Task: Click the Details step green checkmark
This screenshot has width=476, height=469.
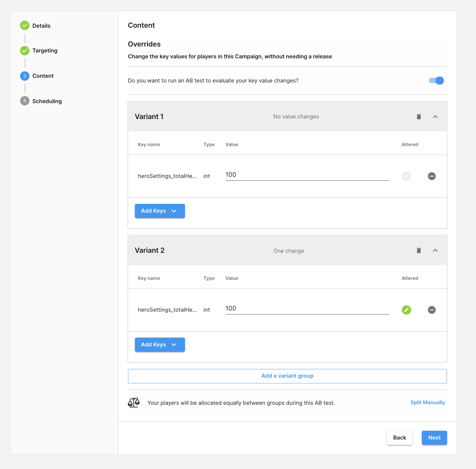Action: (x=25, y=26)
